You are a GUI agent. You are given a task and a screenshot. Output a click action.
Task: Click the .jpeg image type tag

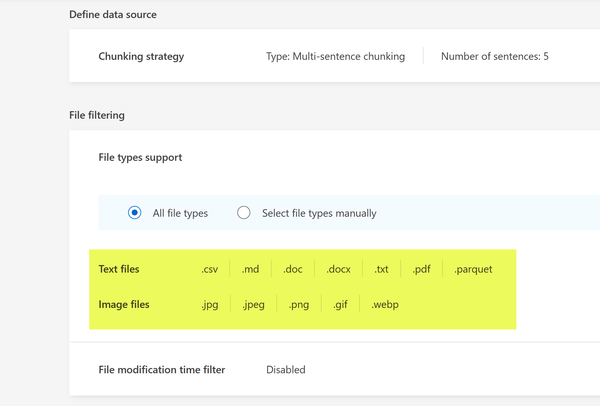(x=253, y=304)
